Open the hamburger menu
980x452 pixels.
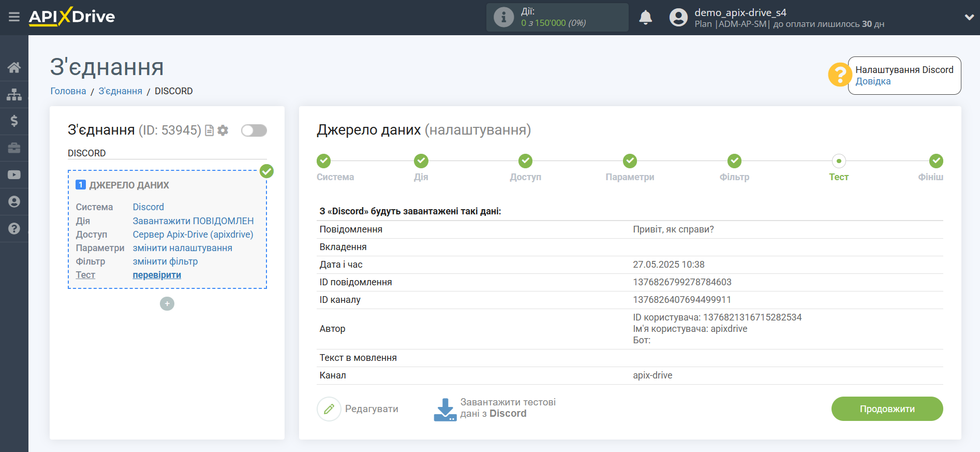tap(14, 17)
